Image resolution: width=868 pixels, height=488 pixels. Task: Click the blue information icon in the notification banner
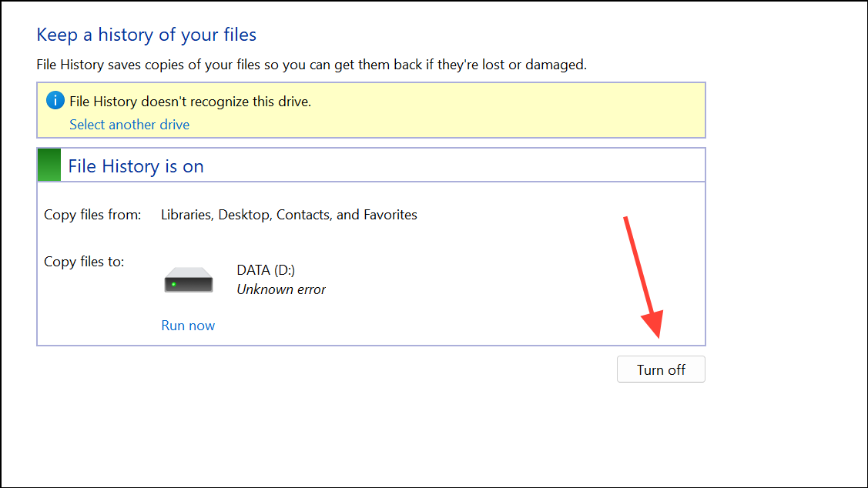[x=54, y=100]
